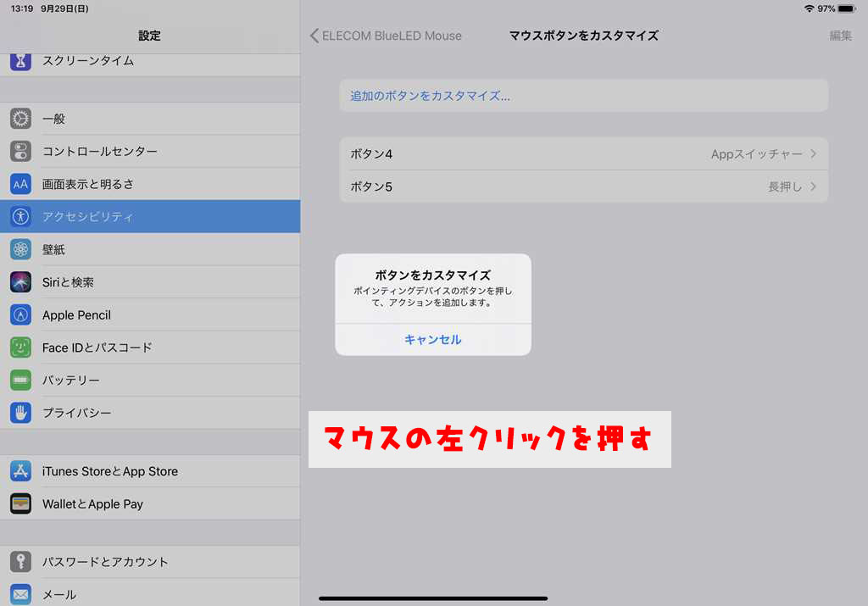Viewport: 868px width, 606px height.
Task: Tap the コントロールセンター toggle icon
Action: point(20,151)
